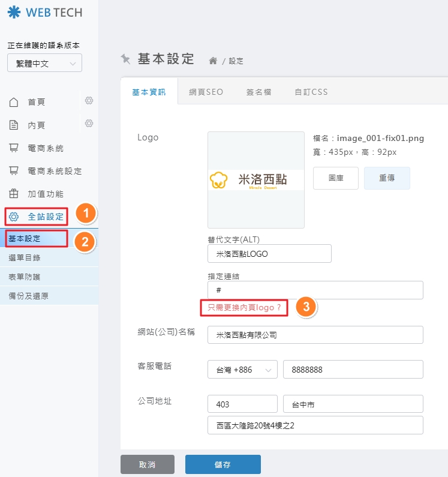This screenshot has width=448, height=477.
Task: Click the gift icon beside 加值功能
Action: 14,193
